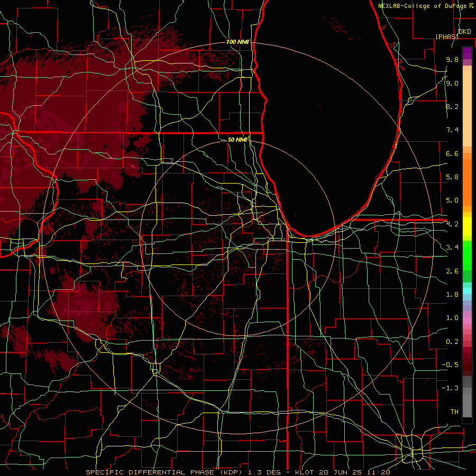Click the 50 NMI range ring label
Viewport: 476px width, 476px height.
[237, 140]
